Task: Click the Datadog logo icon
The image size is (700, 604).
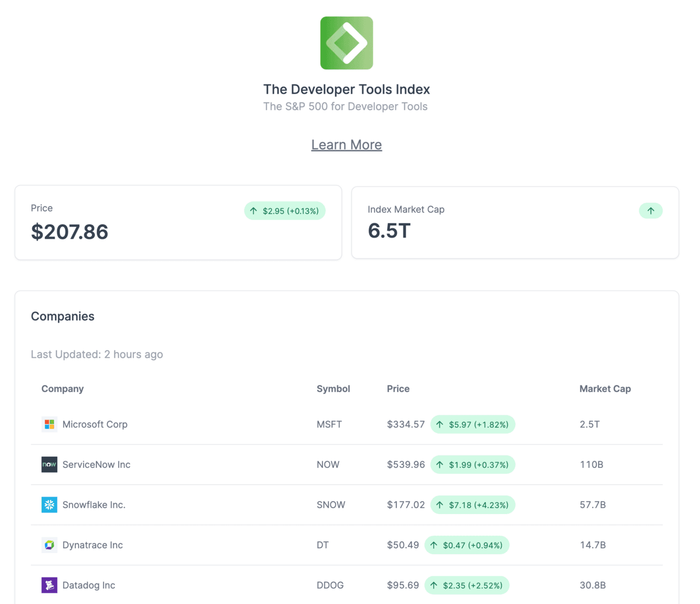Action: 49,585
